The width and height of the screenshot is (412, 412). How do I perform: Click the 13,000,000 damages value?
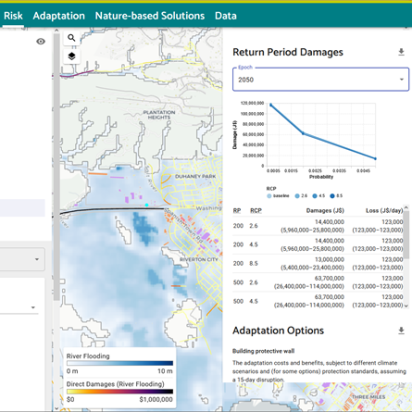click(x=329, y=259)
